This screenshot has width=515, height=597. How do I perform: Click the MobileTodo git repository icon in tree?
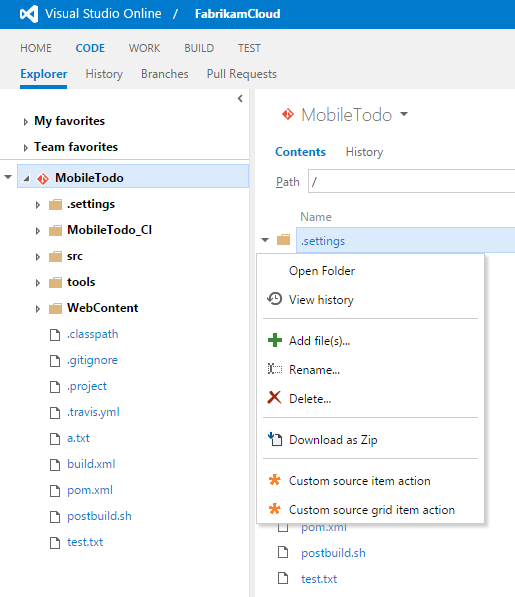pos(43,178)
